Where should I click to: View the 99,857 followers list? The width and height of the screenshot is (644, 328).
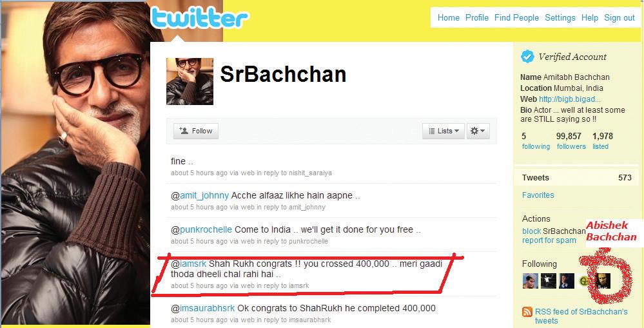571,141
